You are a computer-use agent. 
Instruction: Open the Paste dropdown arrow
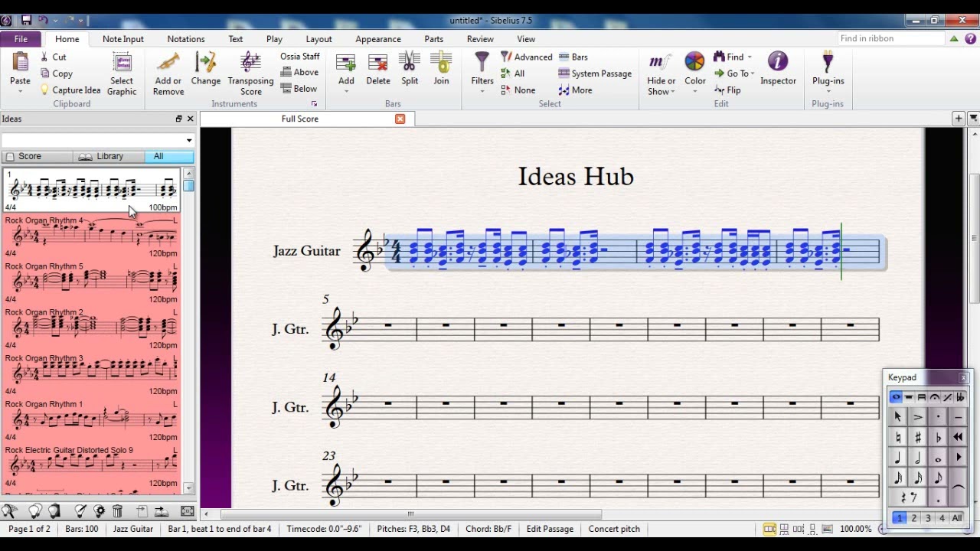[x=20, y=92]
